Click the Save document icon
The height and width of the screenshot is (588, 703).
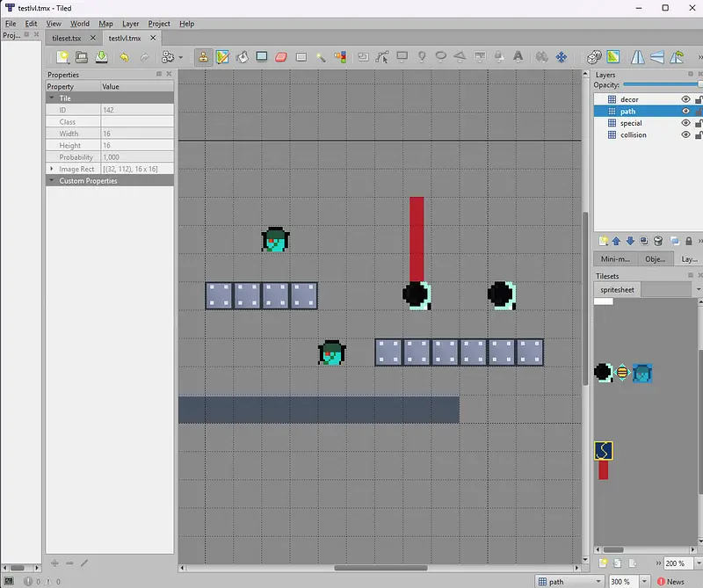(x=101, y=57)
